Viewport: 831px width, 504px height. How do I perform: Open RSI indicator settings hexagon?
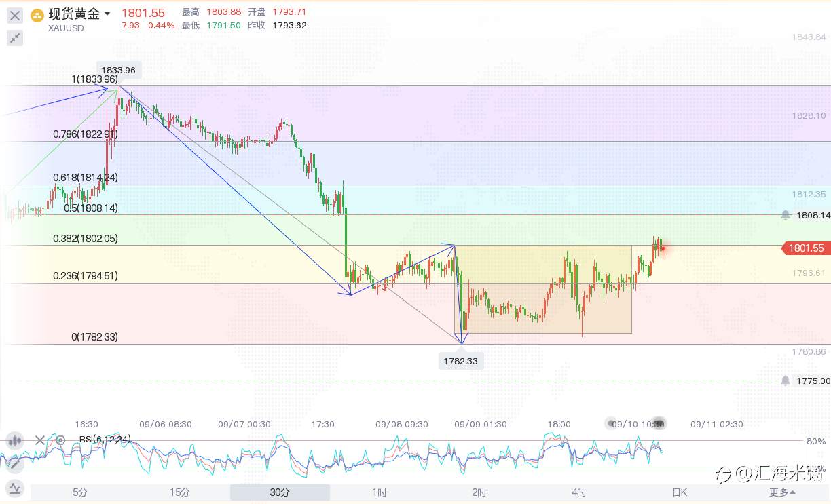(x=60, y=440)
